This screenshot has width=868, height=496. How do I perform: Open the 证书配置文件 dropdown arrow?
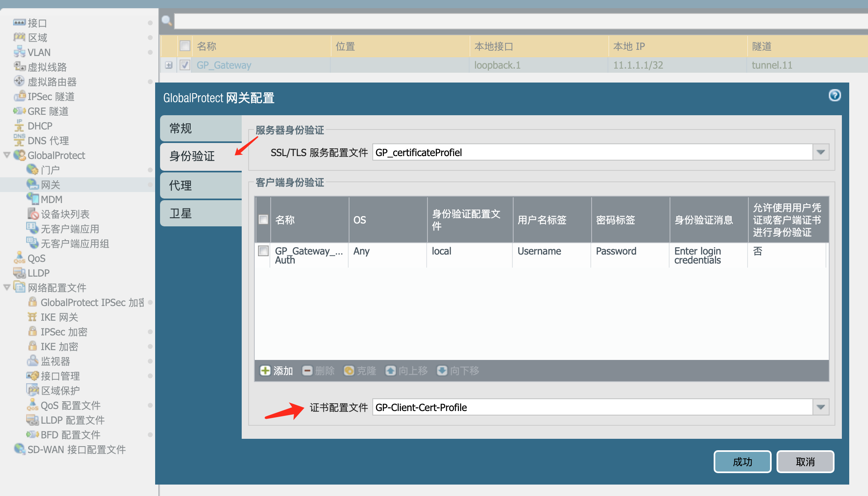click(x=821, y=407)
